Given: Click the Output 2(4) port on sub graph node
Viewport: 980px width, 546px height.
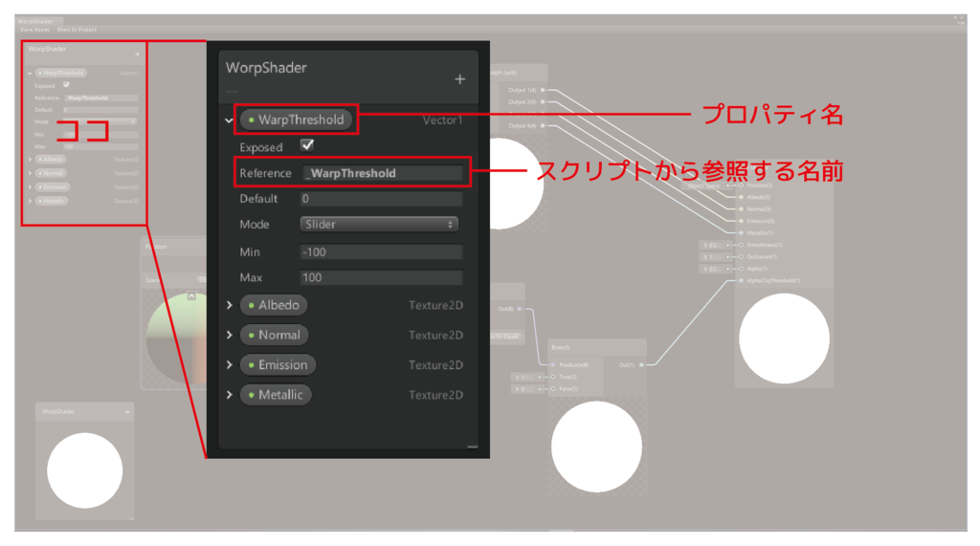Looking at the screenshot, I should tap(543, 101).
